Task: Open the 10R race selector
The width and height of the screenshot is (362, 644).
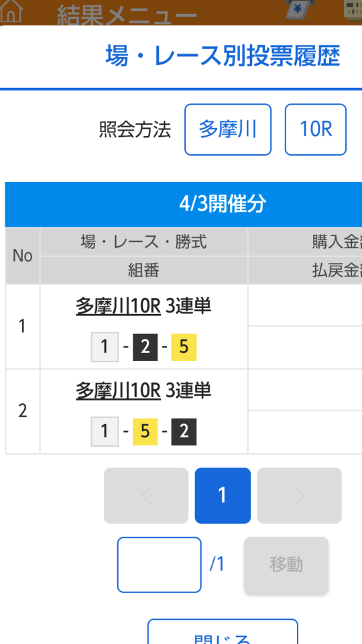Action: coord(316,129)
